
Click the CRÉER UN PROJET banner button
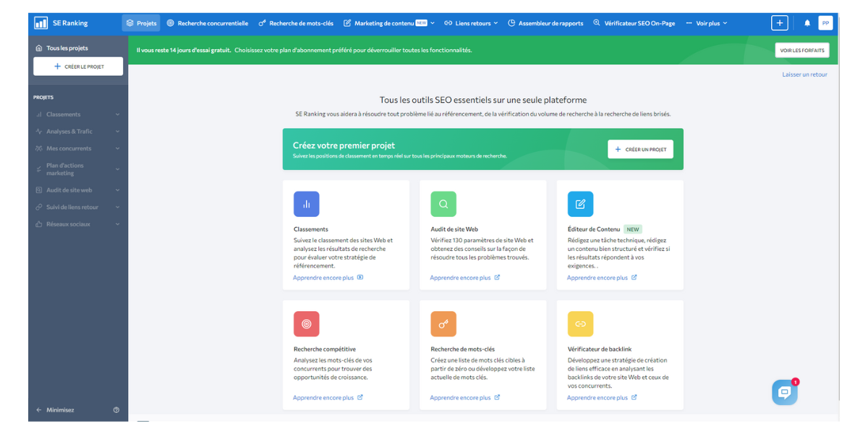tap(640, 150)
